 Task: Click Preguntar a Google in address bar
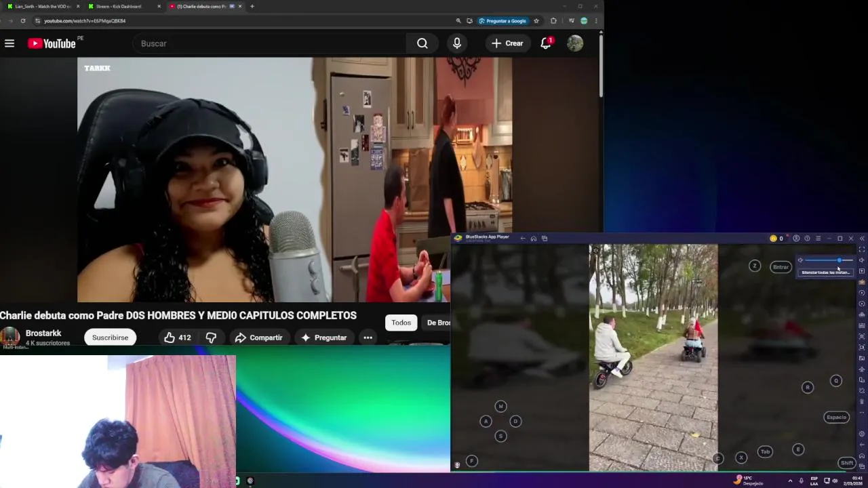tap(502, 21)
